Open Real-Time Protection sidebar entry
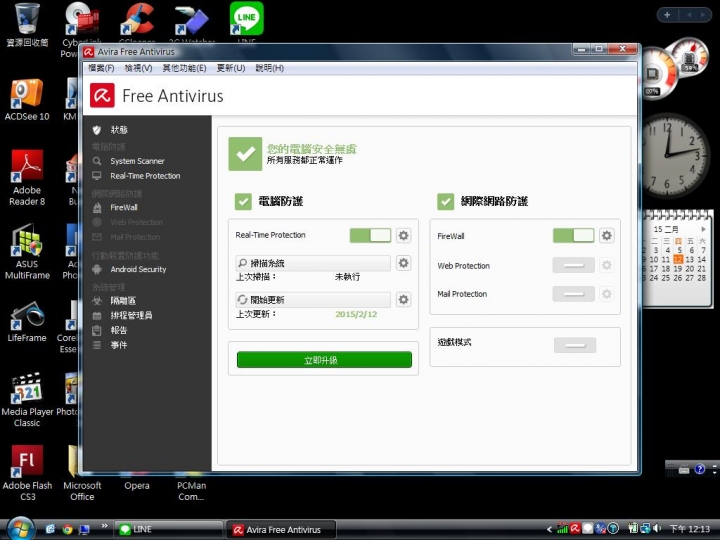 145,176
